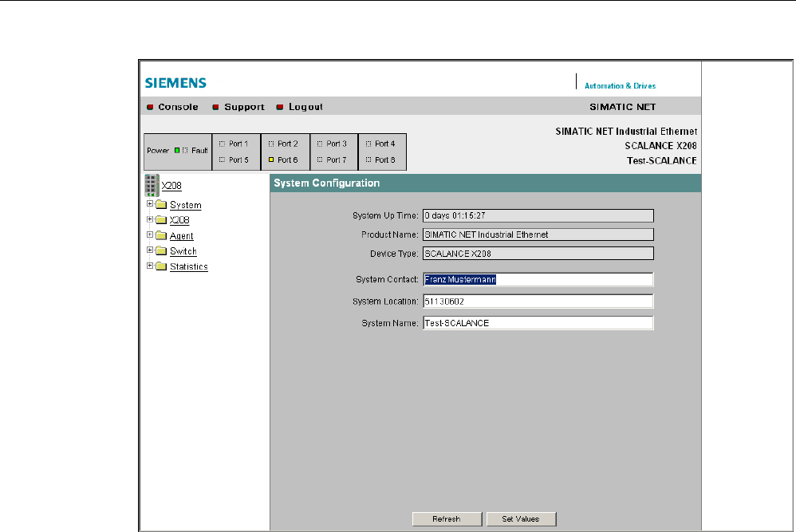Open the Console menu item
Screen dimensions: 796x532
coord(178,107)
